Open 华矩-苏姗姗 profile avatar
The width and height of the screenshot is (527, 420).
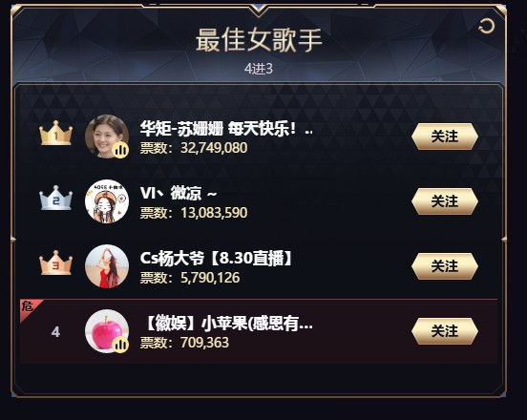tap(107, 136)
